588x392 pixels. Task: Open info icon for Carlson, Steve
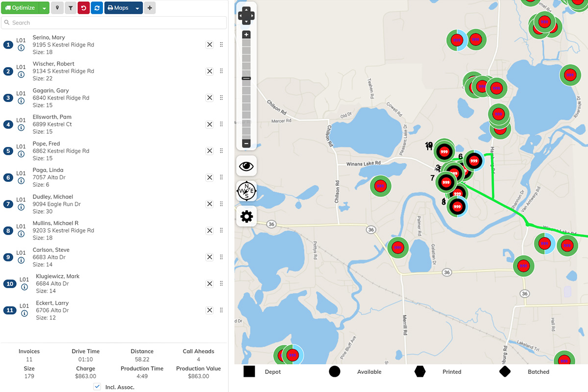tap(21, 260)
